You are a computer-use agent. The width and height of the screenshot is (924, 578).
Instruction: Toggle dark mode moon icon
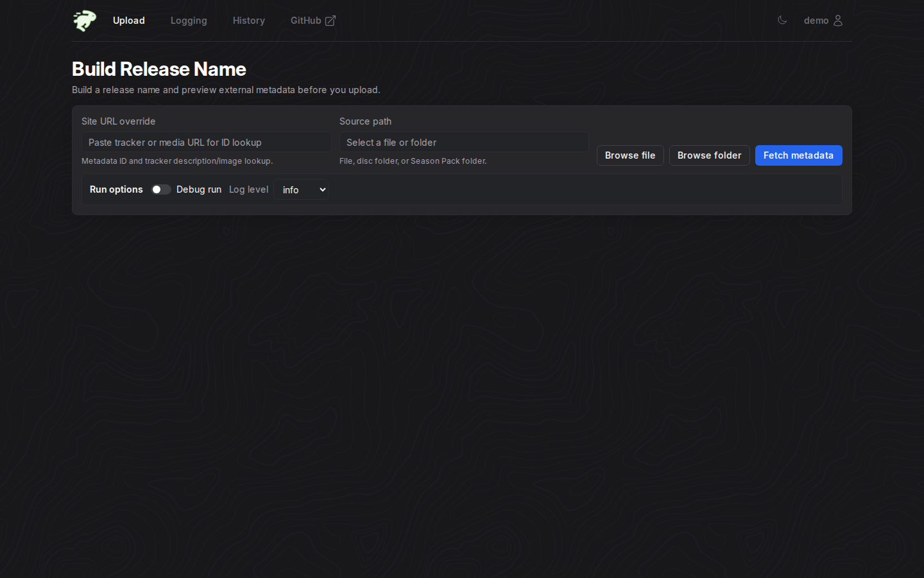tap(782, 20)
